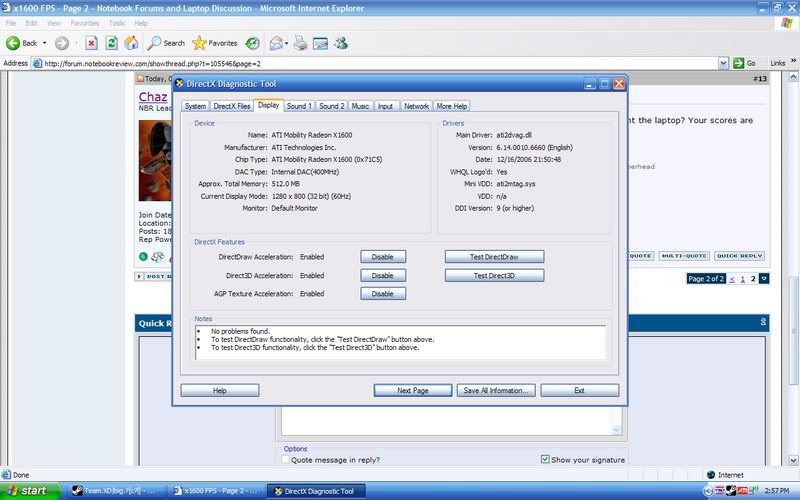Switch to the Sound 1 tab
Image resolution: width=800 pixels, height=500 pixels.
point(299,106)
